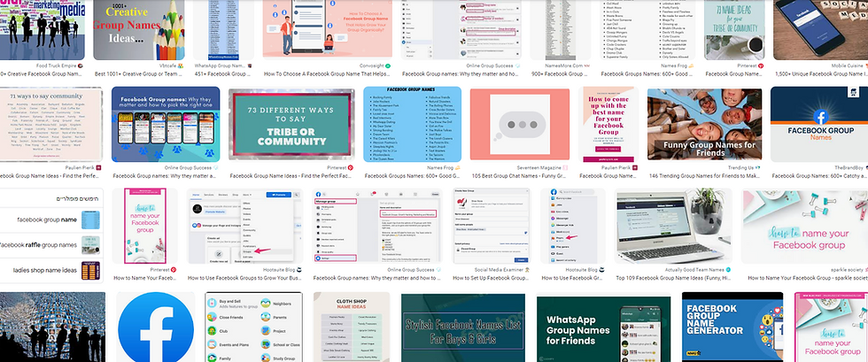The image size is (868, 362).
Task: Open the navy 'Facebook Group Names' logo image
Action: pyautogui.click(x=819, y=124)
